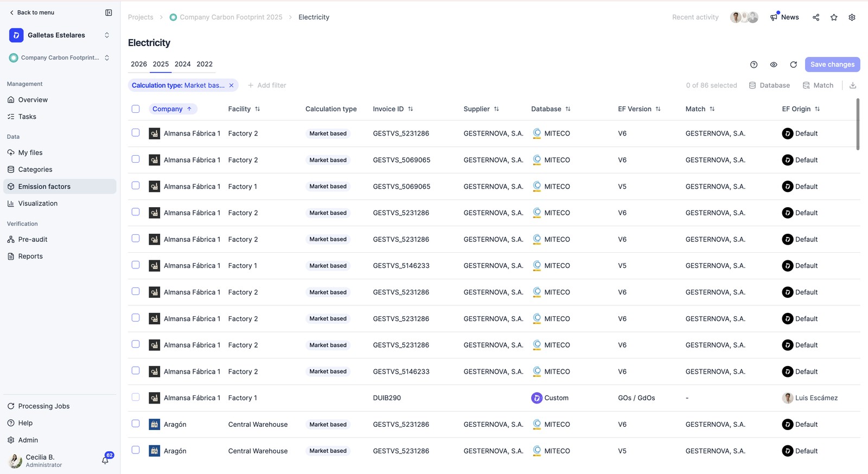Open Recent activity
Image resolution: width=868 pixels, height=474 pixels.
[695, 17]
